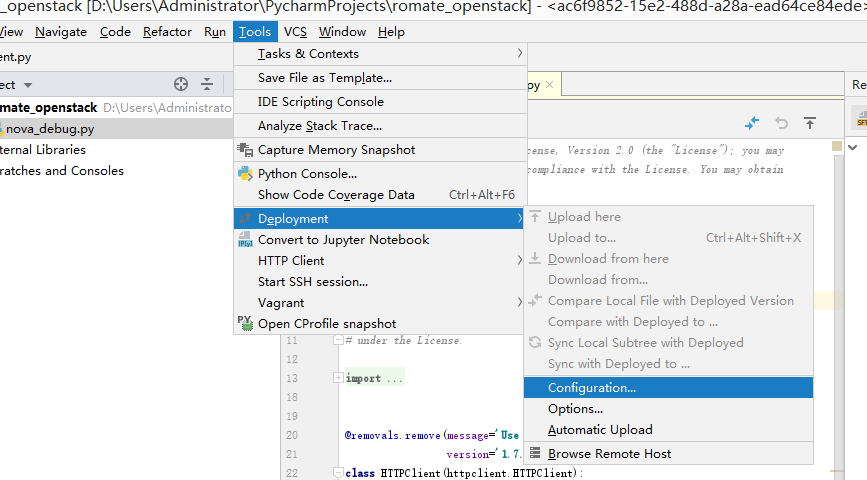The width and height of the screenshot is (867, 480).
Task: Click the Deployment menu icon
Action: pyautogui.click(x=245, y=218)
